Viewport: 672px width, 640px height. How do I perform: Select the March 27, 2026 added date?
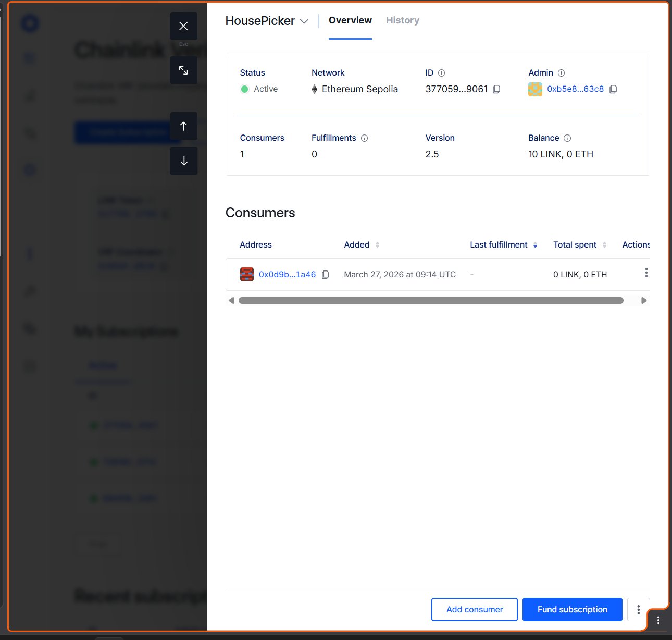400,275
